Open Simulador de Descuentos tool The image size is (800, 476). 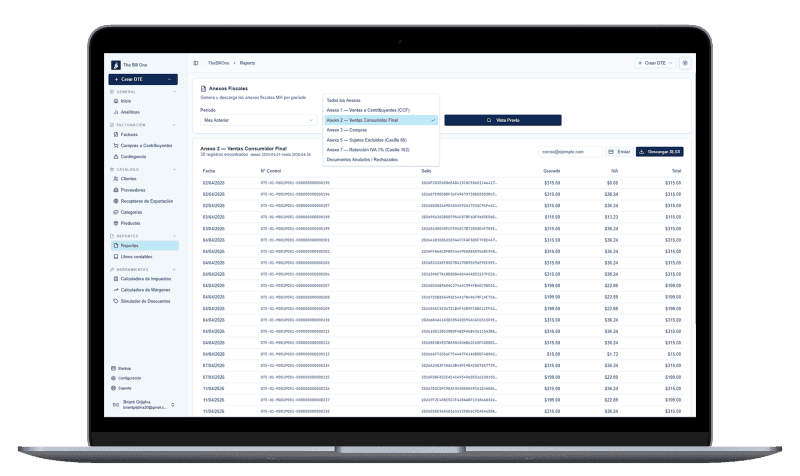145,302
